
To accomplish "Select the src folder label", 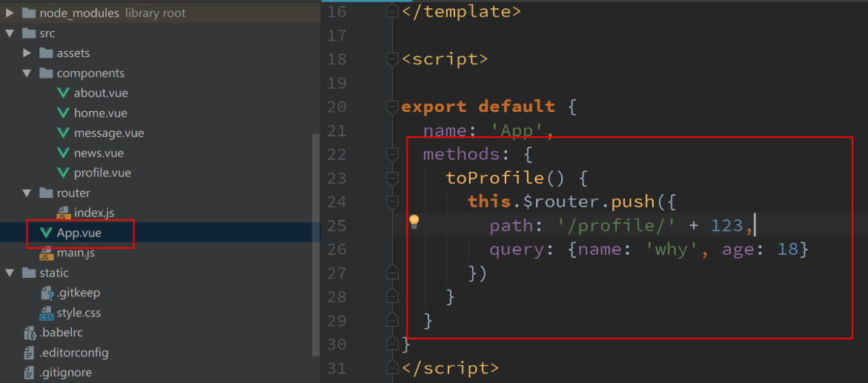I will pos(47,33).
